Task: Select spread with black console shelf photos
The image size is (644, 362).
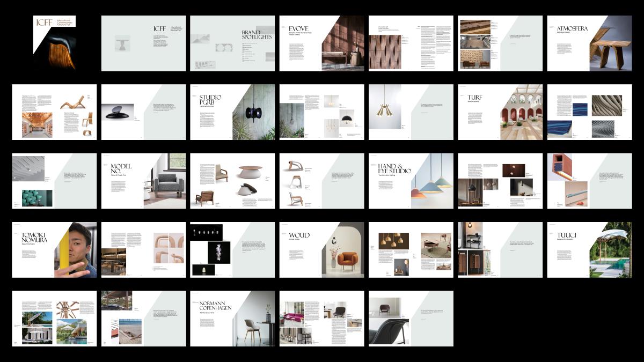Action: [x=500, y=250]
